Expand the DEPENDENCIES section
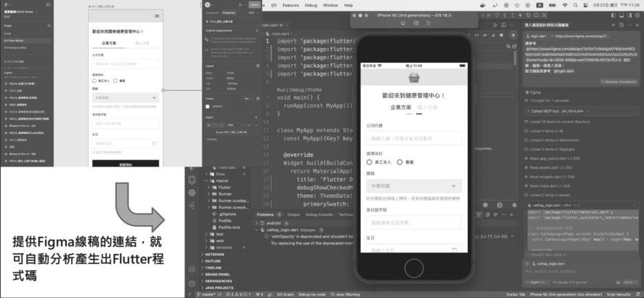This screenshot has height=298, width=644. [x=219, y=281]
